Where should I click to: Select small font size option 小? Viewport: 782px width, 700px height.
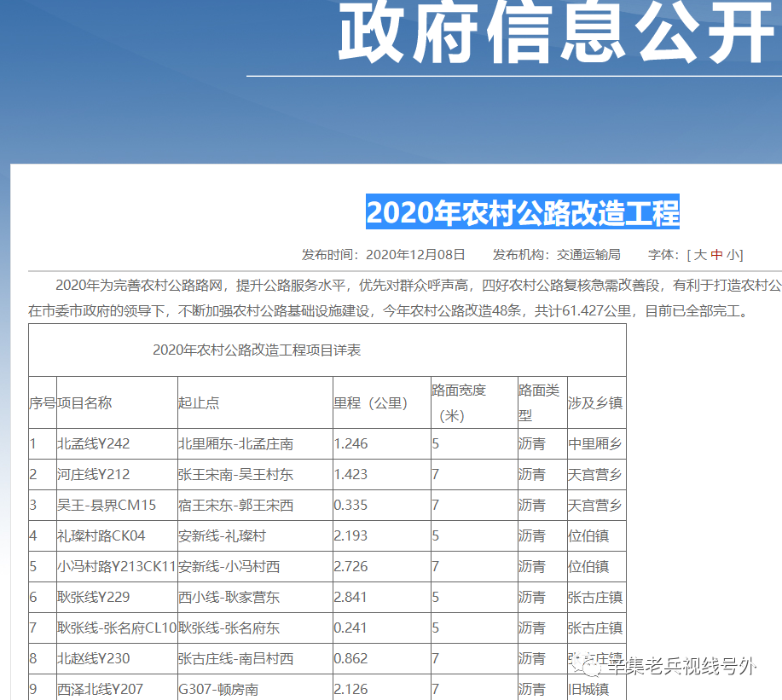733,255
